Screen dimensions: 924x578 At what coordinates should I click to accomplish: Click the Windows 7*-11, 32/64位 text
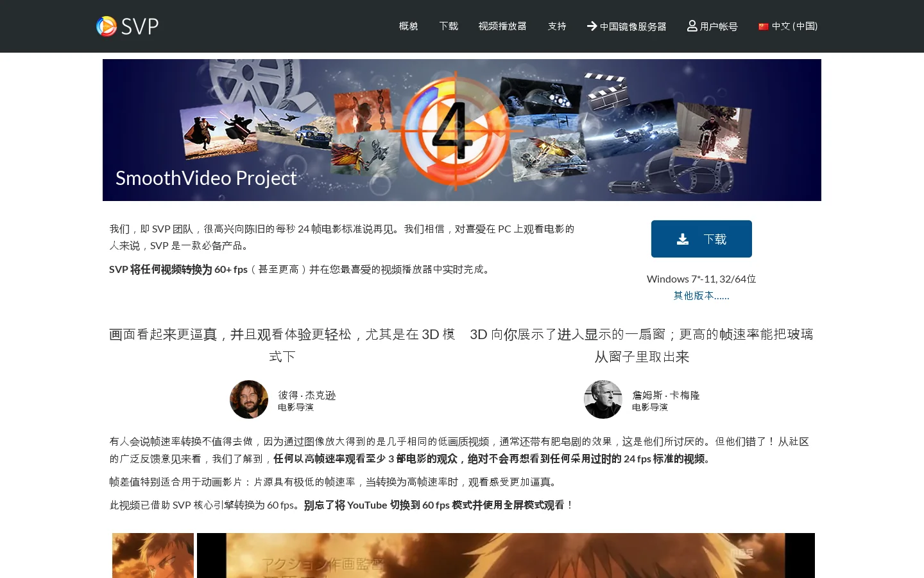pyautogui.click(x=701, y=279)
